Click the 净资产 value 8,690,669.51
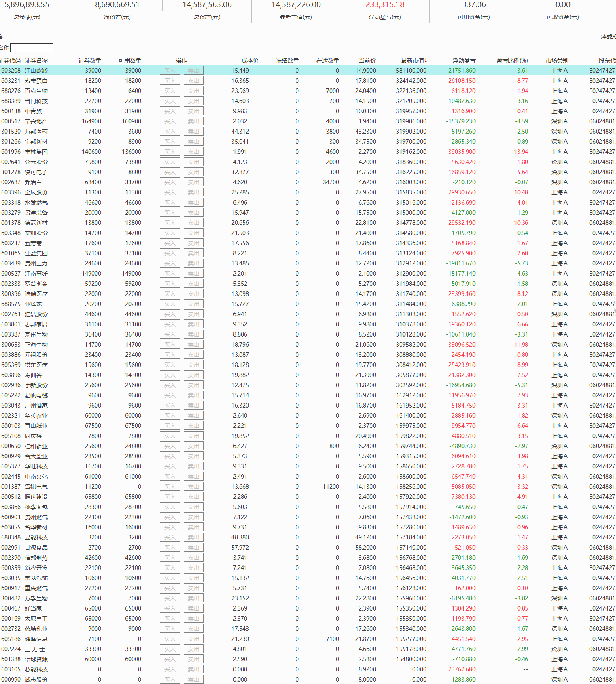Screen dimensions: 616x684 click(117, 5)
